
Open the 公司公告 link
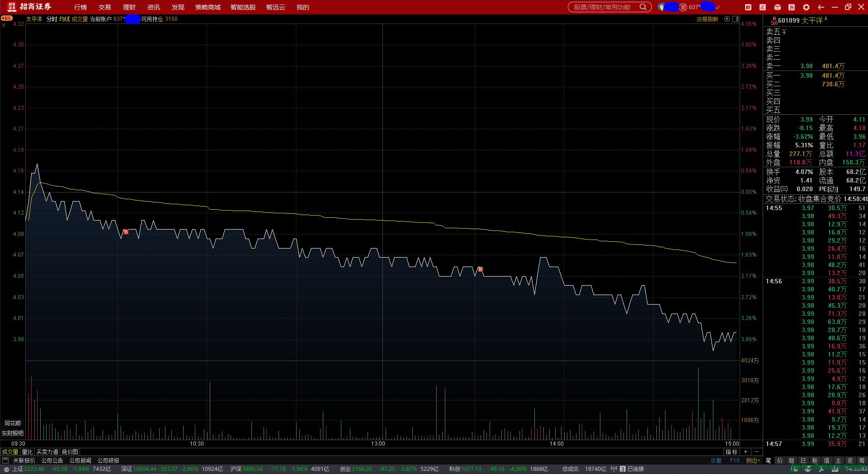pyautogui.click(x=52, y=460)
